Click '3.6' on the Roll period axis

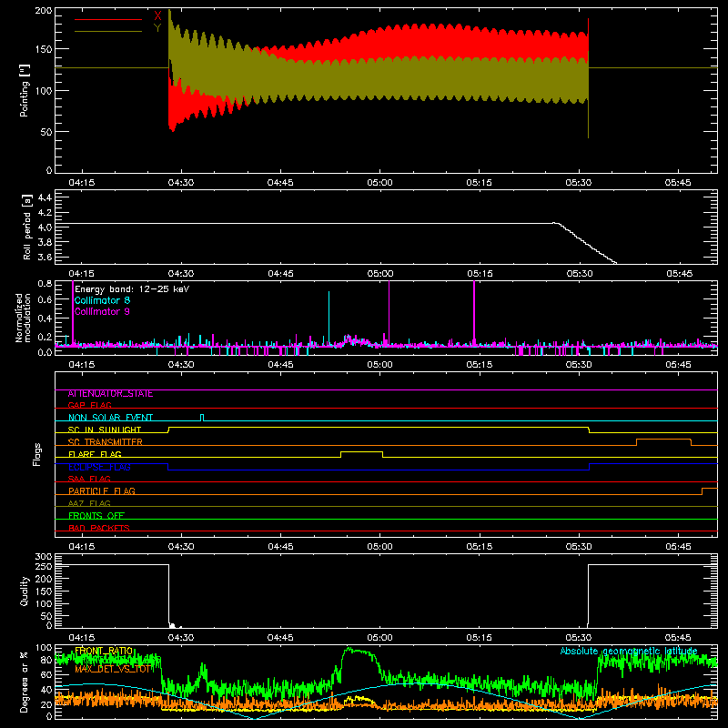click(45, 257)
